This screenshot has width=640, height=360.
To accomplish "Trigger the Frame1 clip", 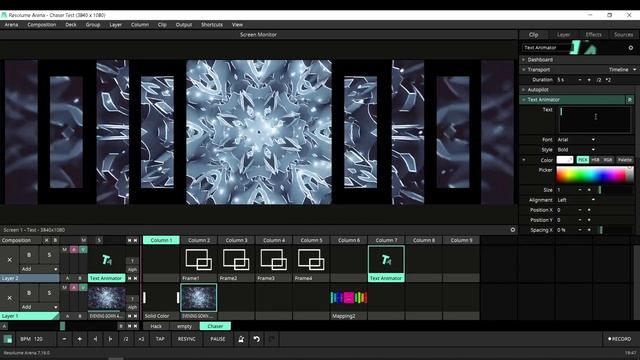I will [x=199, y=260].
